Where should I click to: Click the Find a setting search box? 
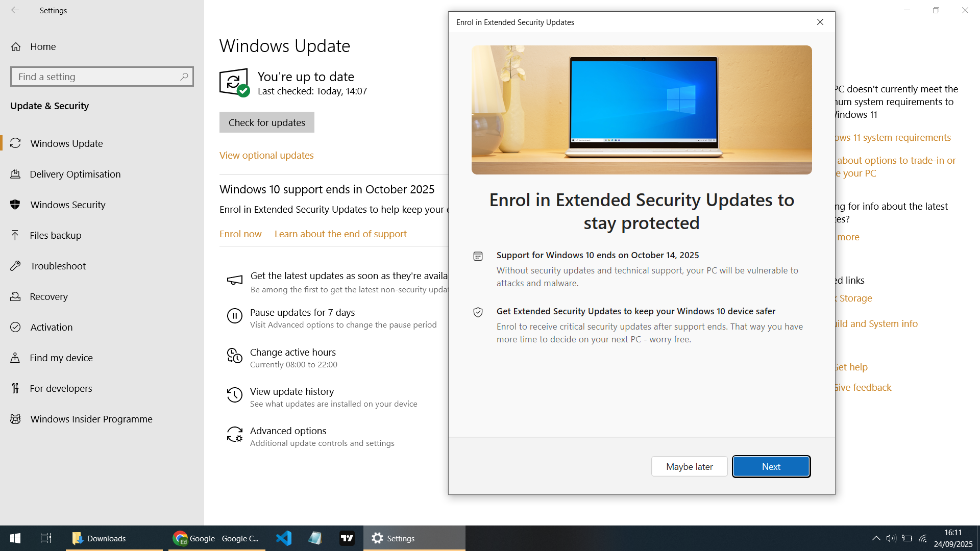[102, 76]
